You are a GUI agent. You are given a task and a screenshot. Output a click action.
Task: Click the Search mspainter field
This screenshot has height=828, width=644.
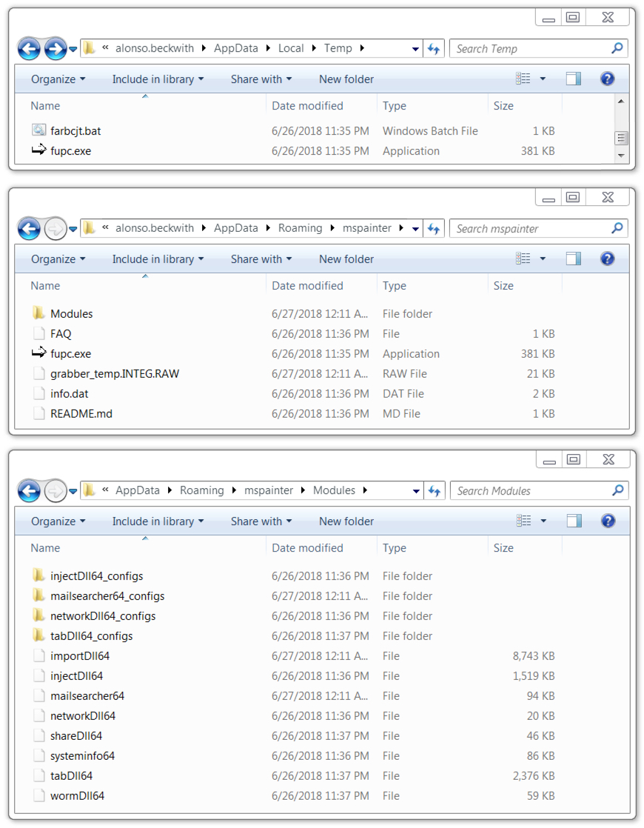(538, 229)
